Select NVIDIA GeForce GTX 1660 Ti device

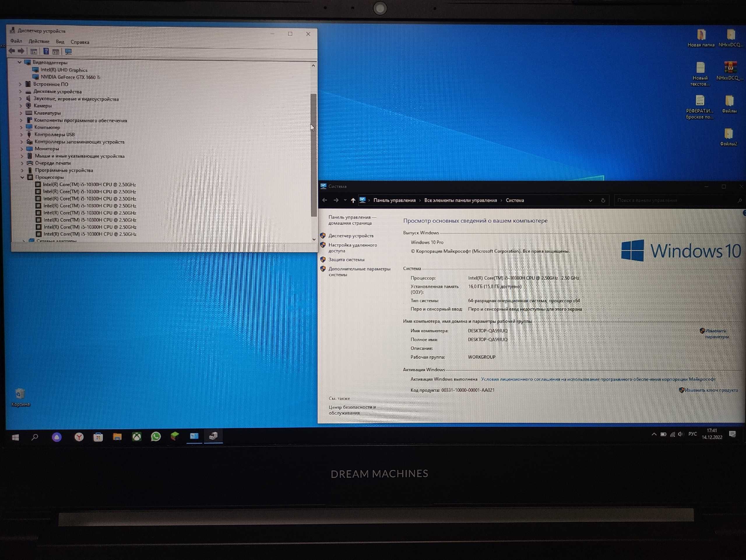[71, 77]
